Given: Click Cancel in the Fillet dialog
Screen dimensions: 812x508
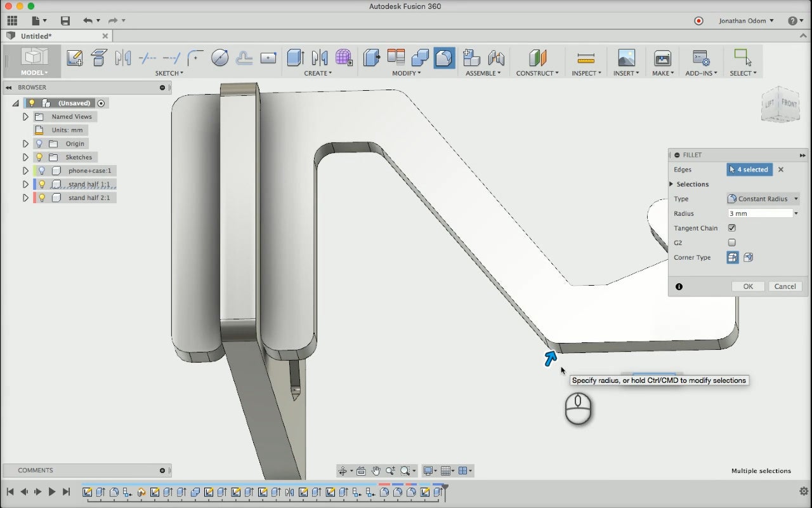Looking at the screenshot, I should pyautogui.click(x=785, y=286).
